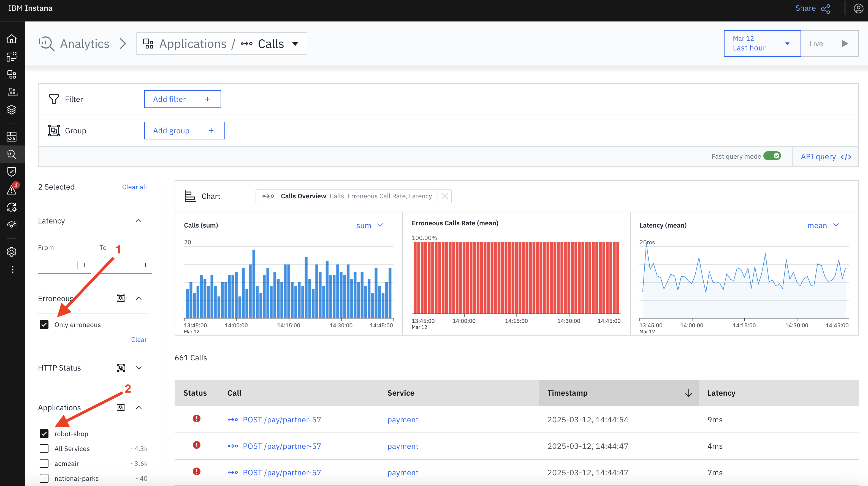The image size is (868, 486).
Task: Open the Applications sidebar icon
Action: pos(12,74)
